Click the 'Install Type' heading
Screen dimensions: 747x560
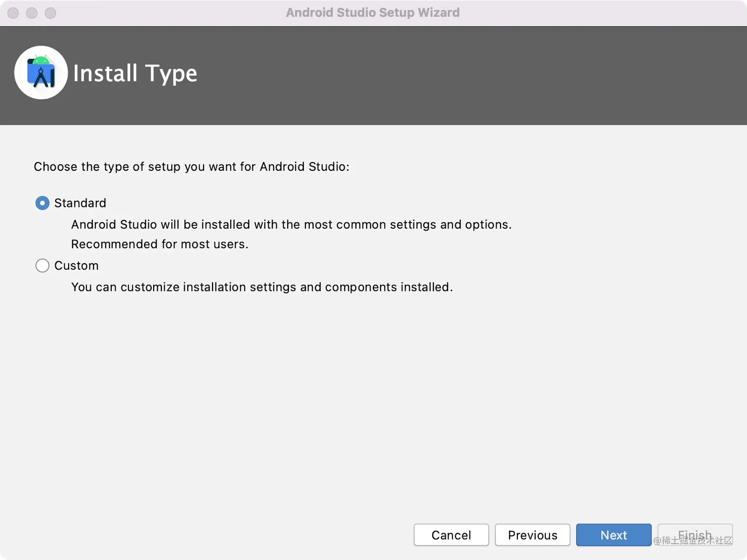[135, 74]
